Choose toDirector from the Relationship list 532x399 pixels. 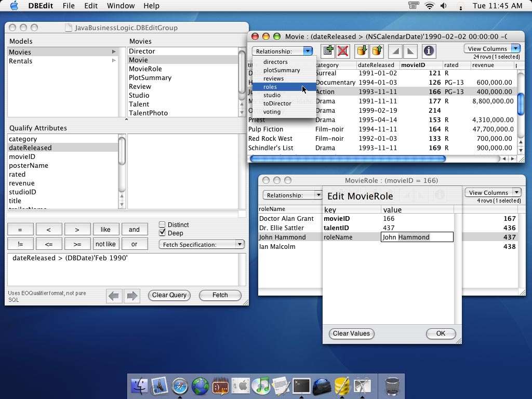284,103
